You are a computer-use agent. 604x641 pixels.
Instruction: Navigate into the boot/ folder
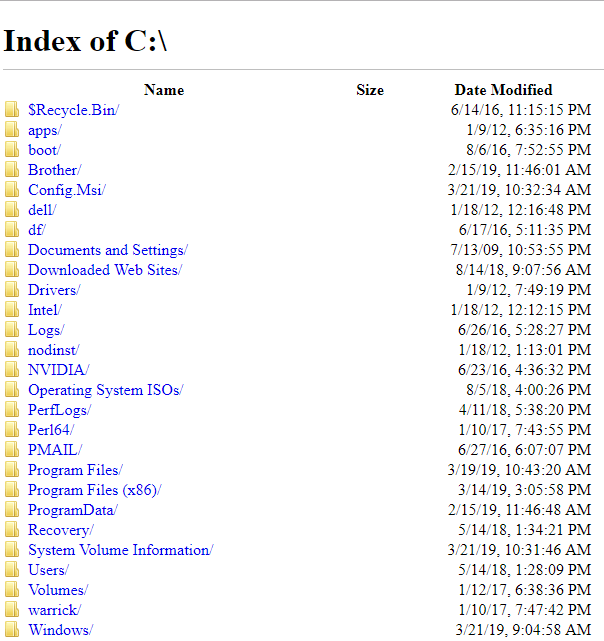click(x=44, y=150)
